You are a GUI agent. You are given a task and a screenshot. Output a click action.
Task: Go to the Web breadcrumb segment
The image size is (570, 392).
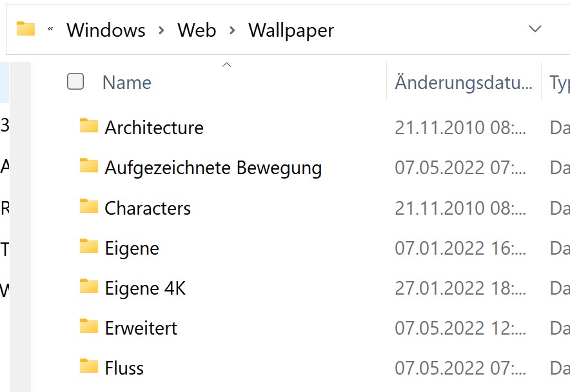(197, 30)
